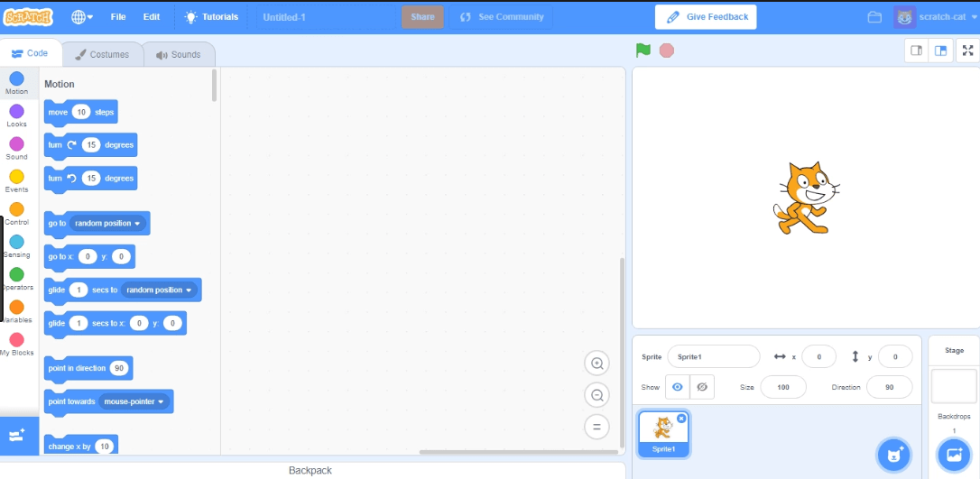Click the Direction field showing 90
Image resolution: width=980 pixels, height=479 pixels.
tap(890, 387)
